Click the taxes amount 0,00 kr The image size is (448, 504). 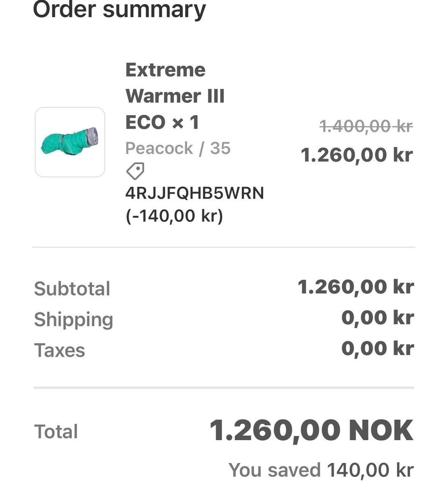[x=378, y=349]
